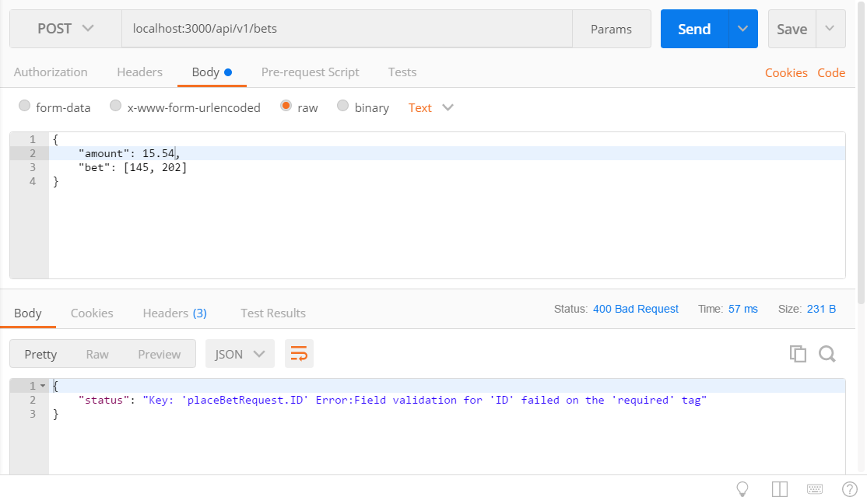Open the Pre-request Script tab
This screenshot has width=867, height=504.
click(x=311, y=72)
